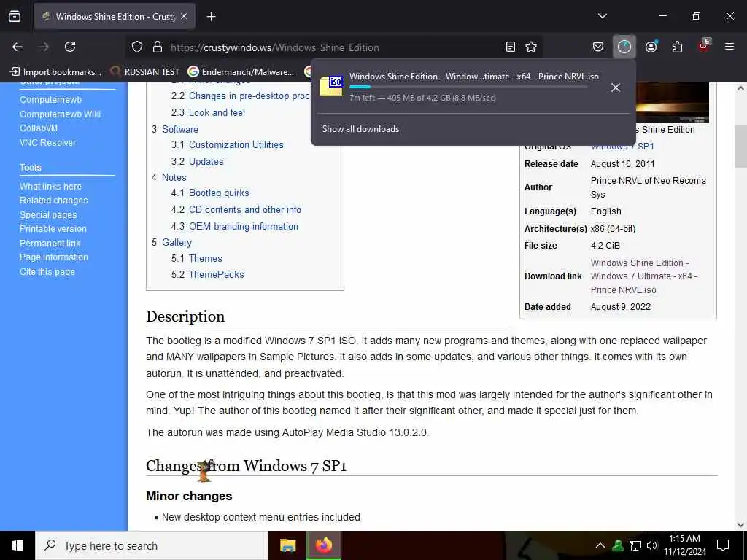The height and width of the screenshot is (560, 747).
Task: Click the Firefox taskbar icon
Action: pyautogui.click(x=324, y=545)
